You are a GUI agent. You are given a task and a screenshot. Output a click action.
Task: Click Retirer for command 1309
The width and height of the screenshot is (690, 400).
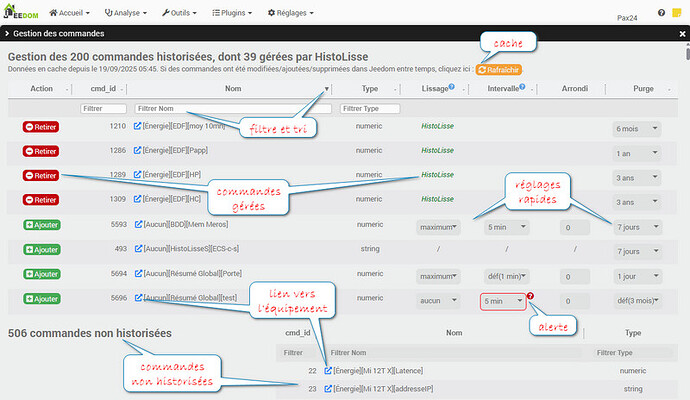click(41, 200)
